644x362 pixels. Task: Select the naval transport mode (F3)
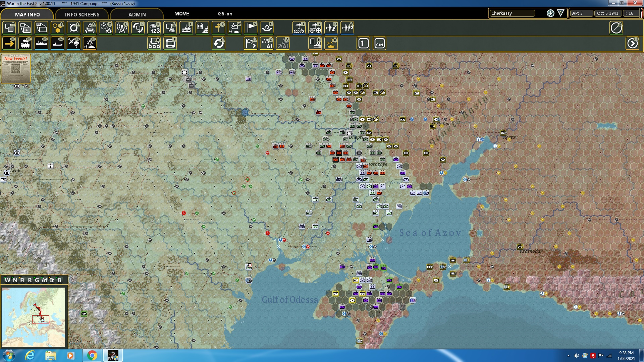point(41,44)
